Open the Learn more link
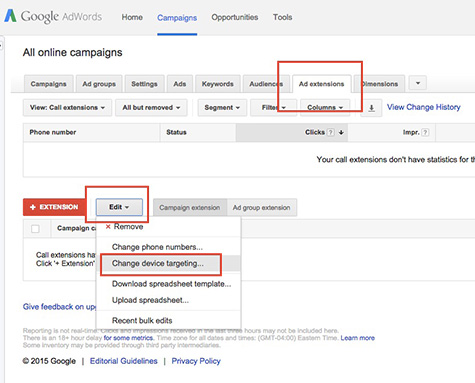The height and width of the screenshot is (383, 475). point(357,338)
